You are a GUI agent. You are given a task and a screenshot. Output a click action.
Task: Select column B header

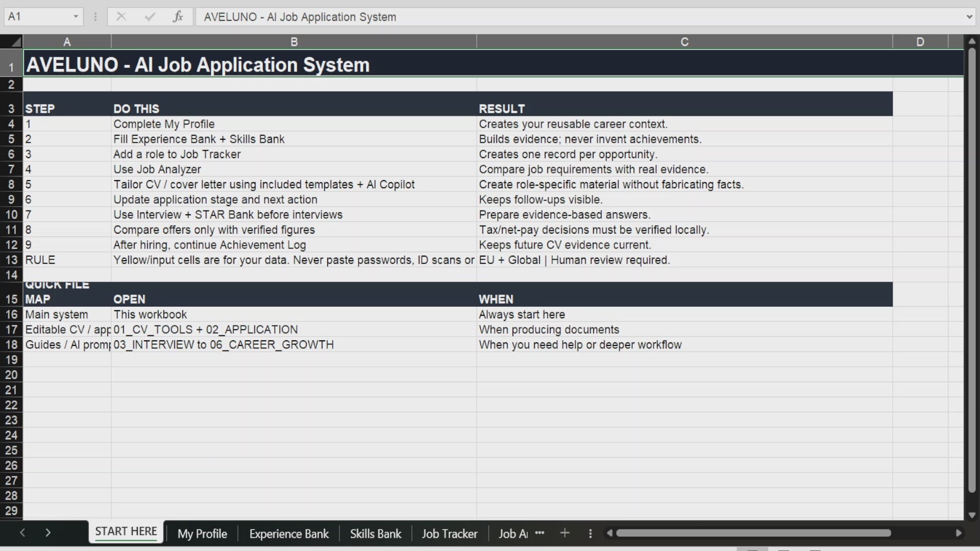coord(294,42)
